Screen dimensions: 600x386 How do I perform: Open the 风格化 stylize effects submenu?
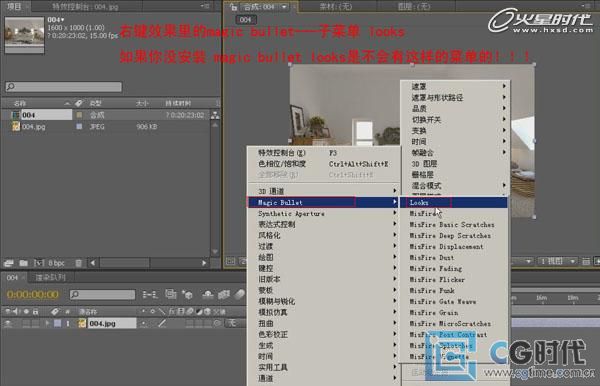(x=324, y=235)
